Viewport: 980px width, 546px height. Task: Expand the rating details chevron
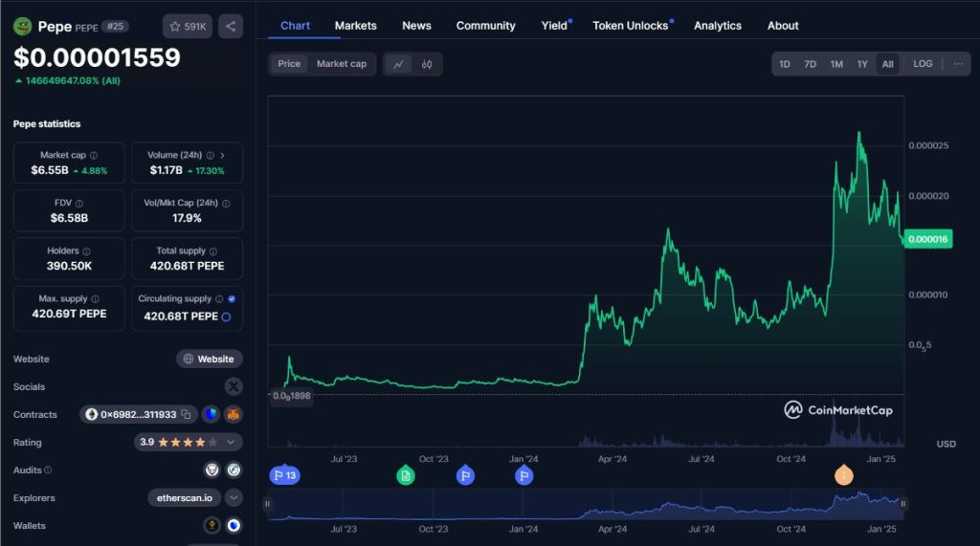[231, 443]
